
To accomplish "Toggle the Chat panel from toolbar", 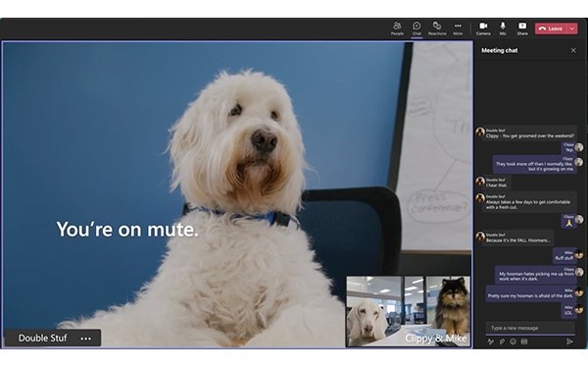I will tap(416, 28).
